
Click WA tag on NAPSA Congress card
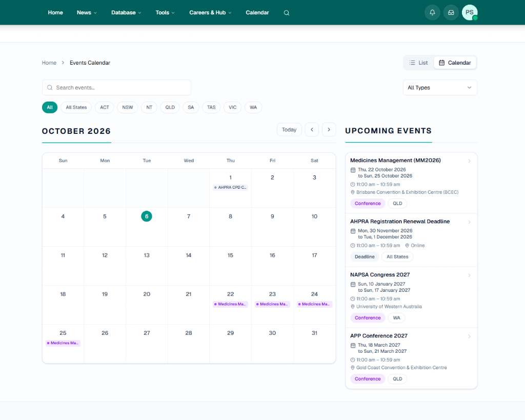click(396, 318)
